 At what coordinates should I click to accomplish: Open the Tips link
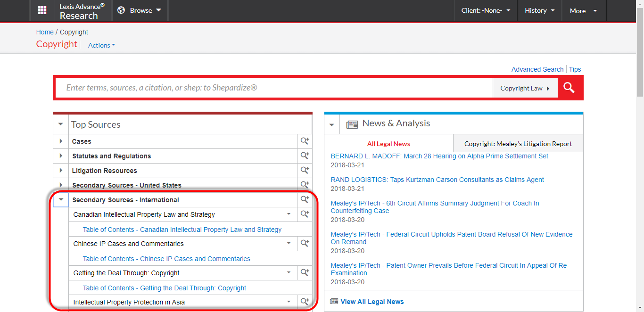(x=575, y=69)
